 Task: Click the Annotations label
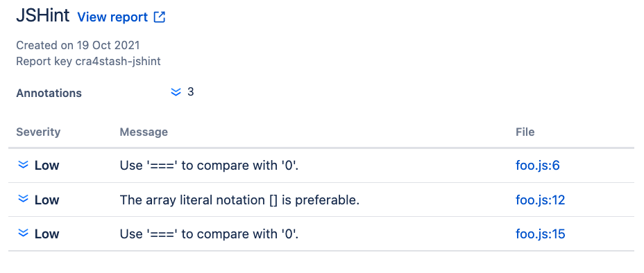[x=49, y=93]
